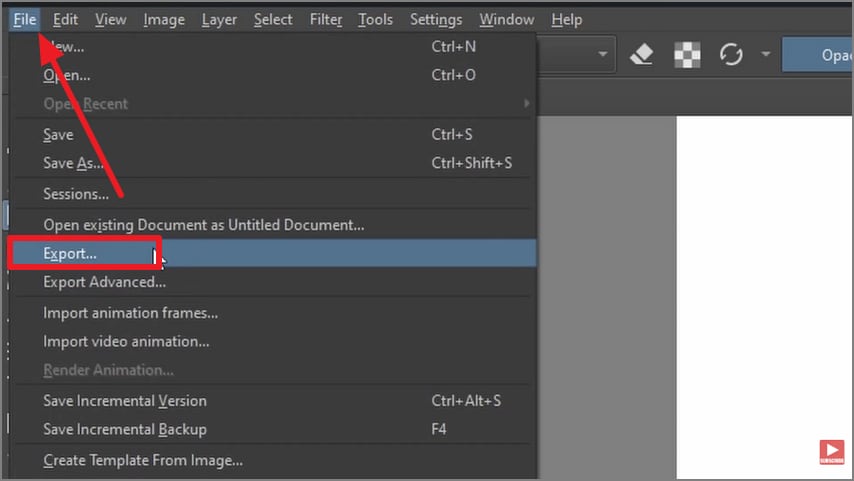Toggle preserve alpha checkerboard icon

(x=687, y=54)
